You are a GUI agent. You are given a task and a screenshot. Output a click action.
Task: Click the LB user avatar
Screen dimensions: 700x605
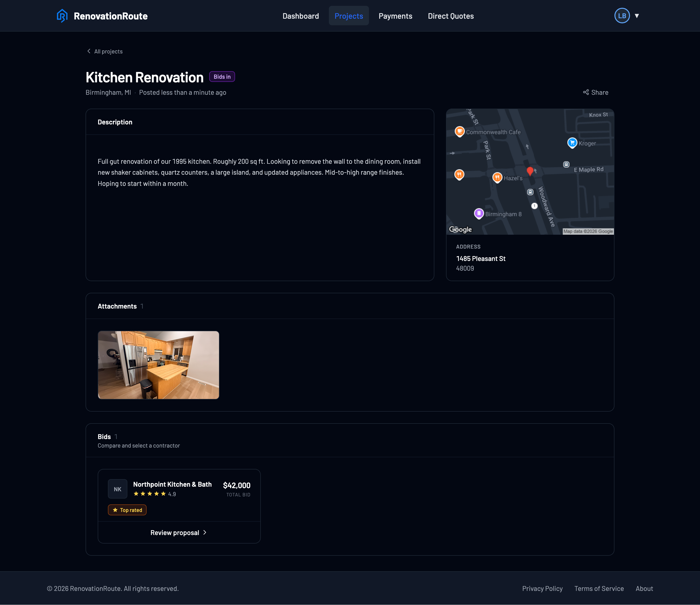[x=622, y=16]
